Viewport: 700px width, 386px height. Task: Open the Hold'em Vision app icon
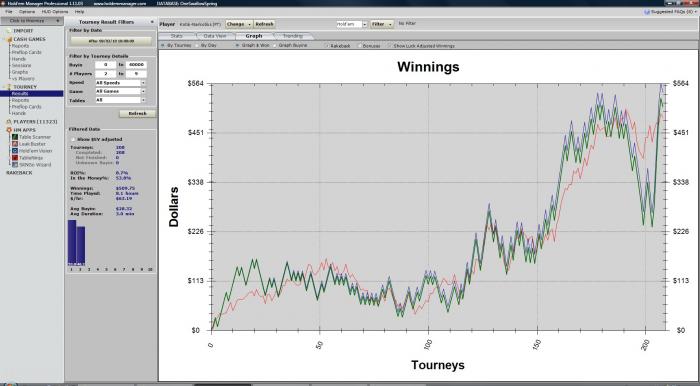(15, 151)
